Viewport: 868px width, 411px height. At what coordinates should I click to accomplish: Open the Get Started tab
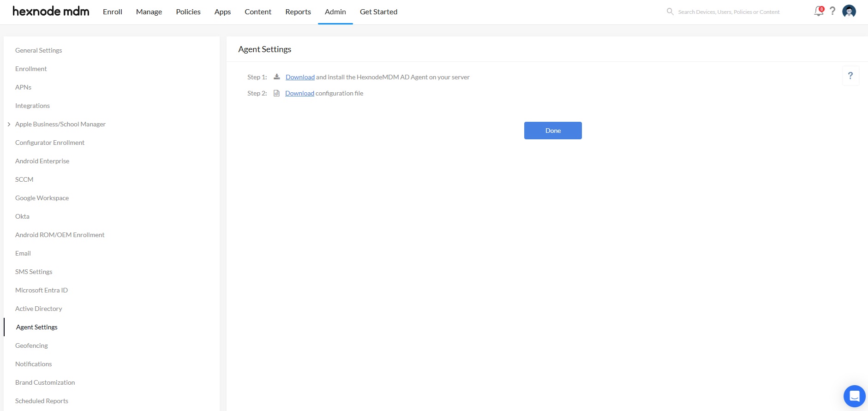coord(378,12)
